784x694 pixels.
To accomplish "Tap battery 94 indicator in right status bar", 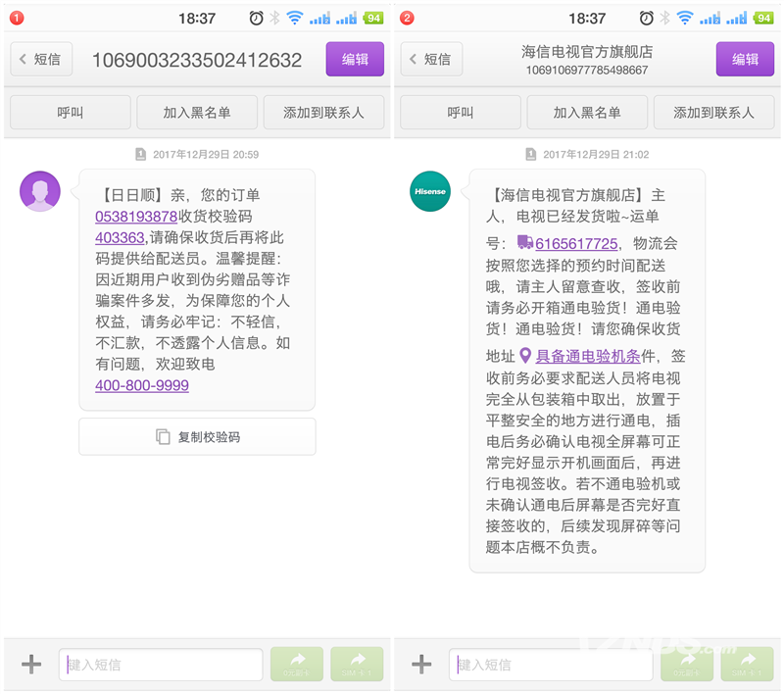I will tap(763, 19).
